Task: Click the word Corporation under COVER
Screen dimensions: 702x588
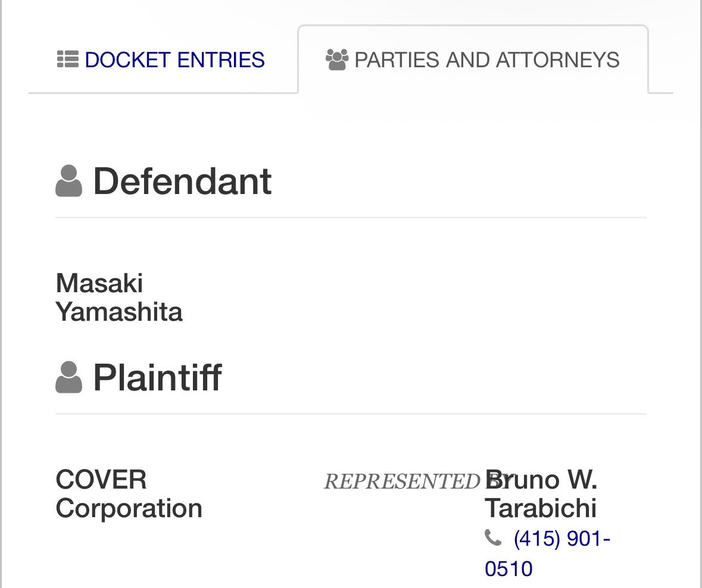Action: 129,509
